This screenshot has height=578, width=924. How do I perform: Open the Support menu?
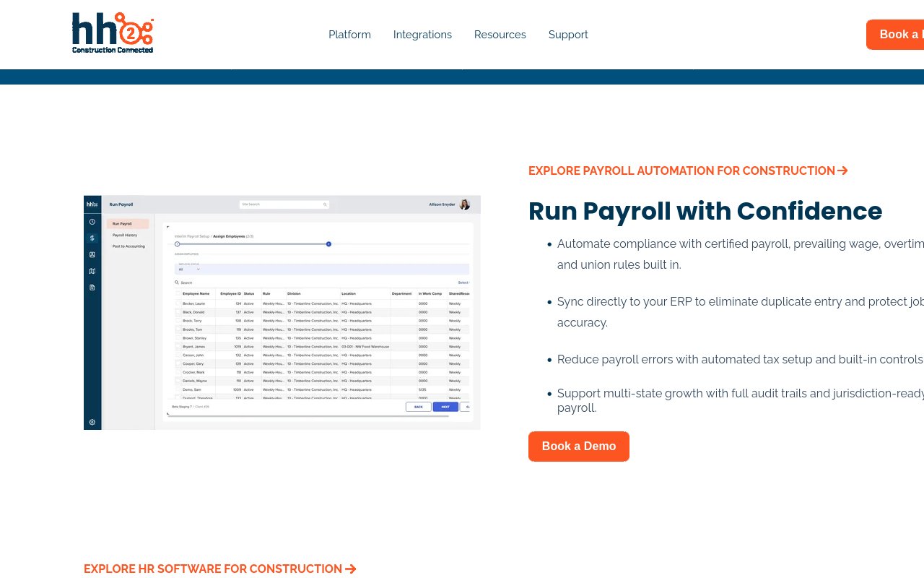[568, 35]
